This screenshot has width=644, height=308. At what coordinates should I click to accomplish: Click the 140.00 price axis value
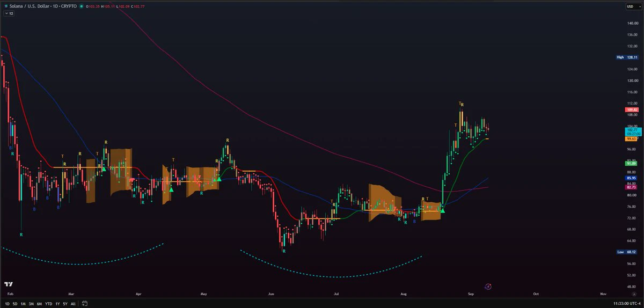[x=632, y=23]
